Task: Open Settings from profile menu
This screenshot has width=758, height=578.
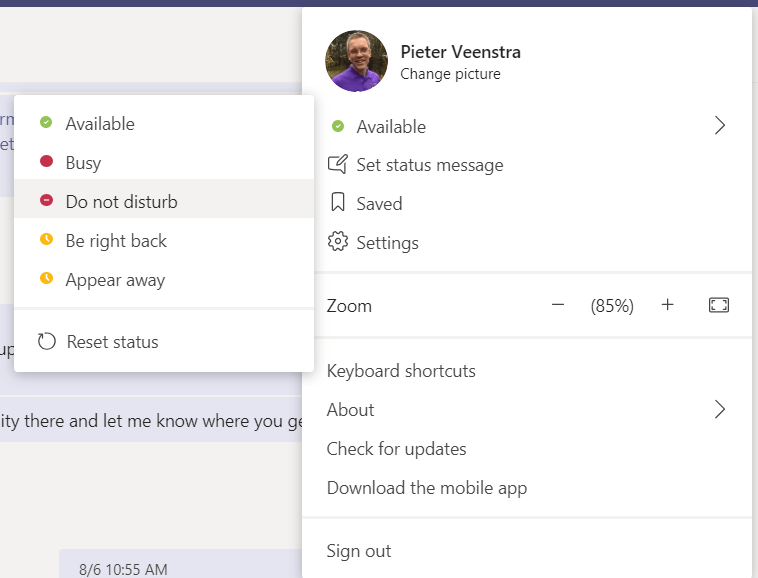Action: tap(527, 242)
